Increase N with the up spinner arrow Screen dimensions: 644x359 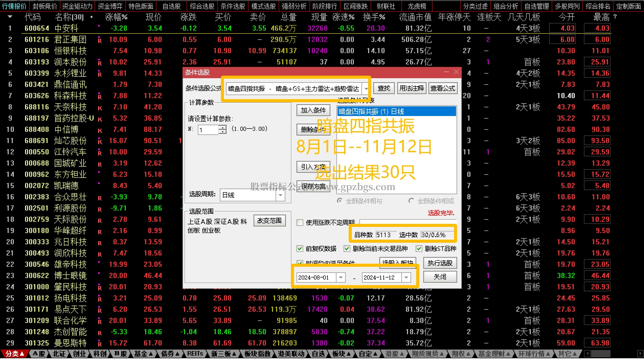tap(223, 128)
